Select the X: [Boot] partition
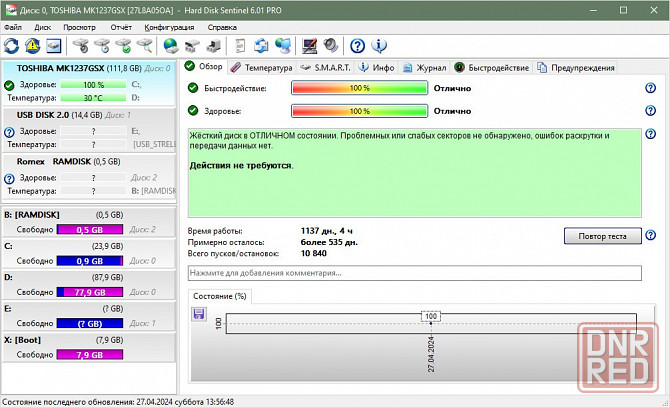 point(89,347)
